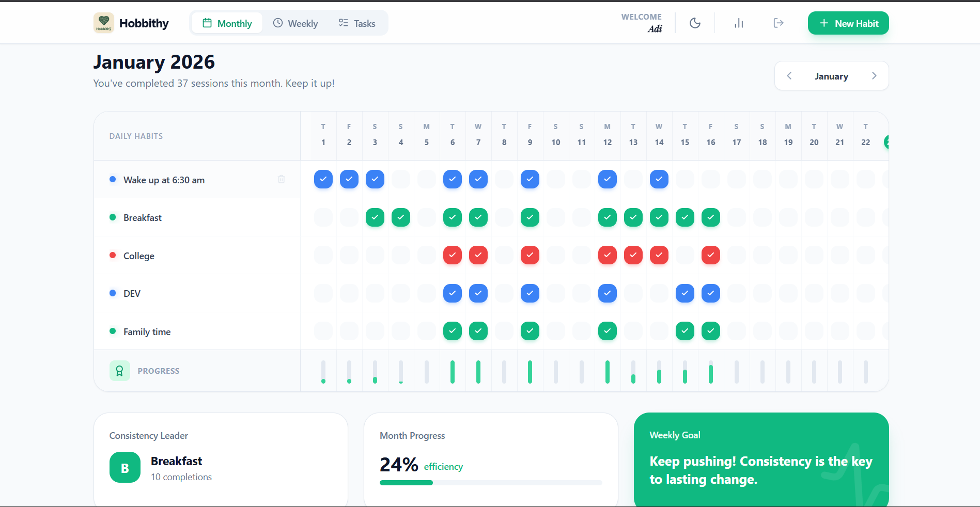
Task: Click the 24% efficiency value
Action: [399, 465]
